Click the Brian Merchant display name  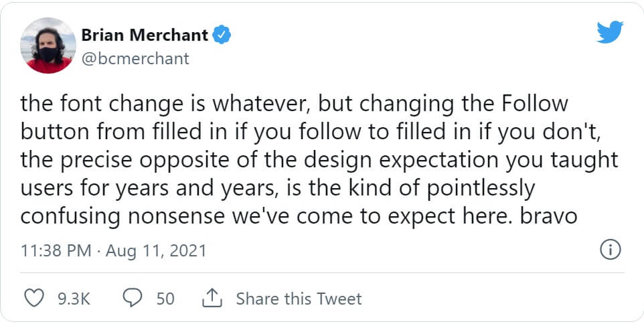143,35
